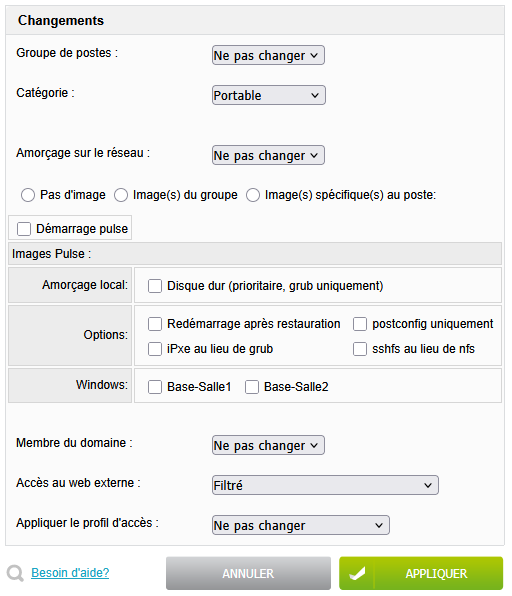Open the Membre du domaine dropdown
This screenshot has width=512, height=596.
(268, 445)
